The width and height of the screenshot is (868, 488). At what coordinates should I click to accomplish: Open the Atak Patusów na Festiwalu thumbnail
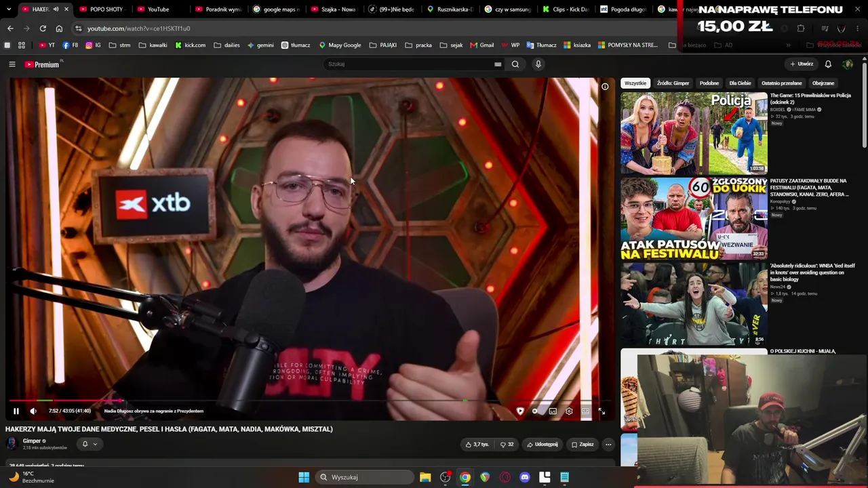tap(694, 219)
